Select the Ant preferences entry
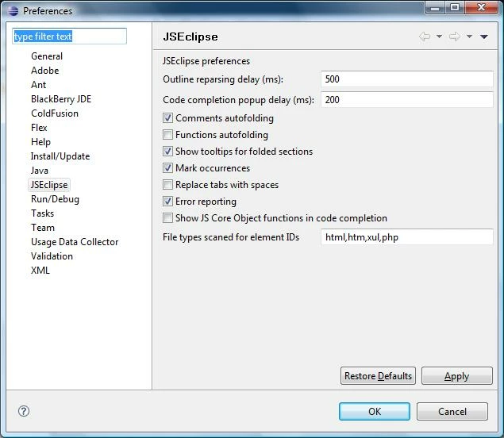504x438 pixels. tap(39, 85)
